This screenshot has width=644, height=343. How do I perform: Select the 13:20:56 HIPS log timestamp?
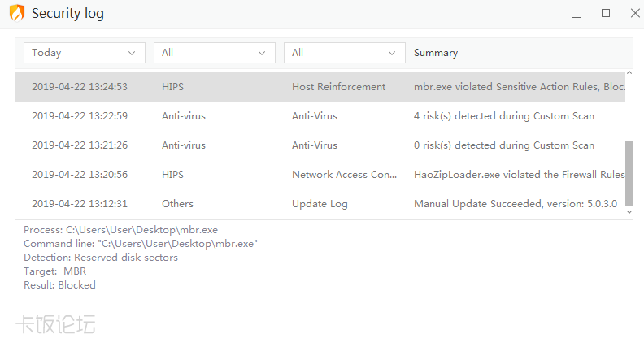[x=80, y=175]
